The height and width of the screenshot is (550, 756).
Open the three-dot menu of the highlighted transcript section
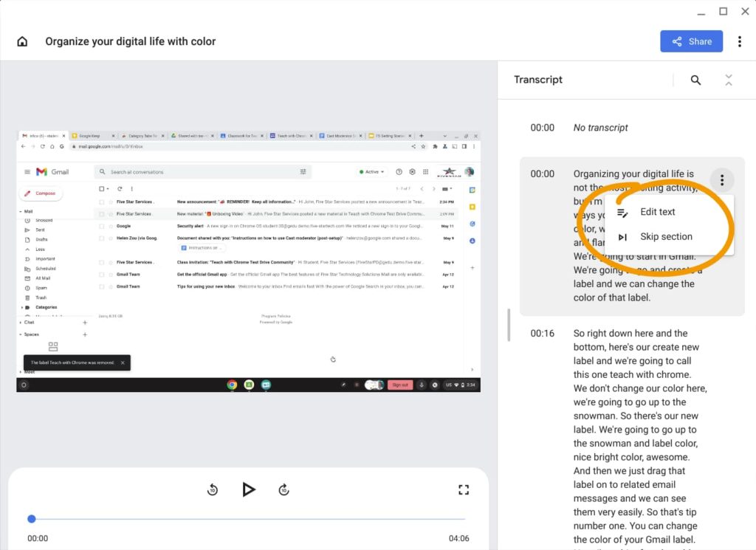click(722, 180)
